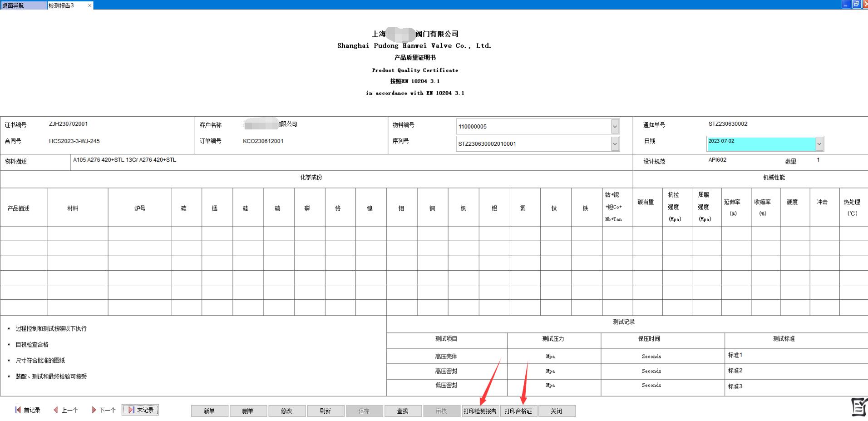Click the 日期 field showing 2023-07-02
The height and width of the screenshot is (421, 868).
click(x=760, y=144)
